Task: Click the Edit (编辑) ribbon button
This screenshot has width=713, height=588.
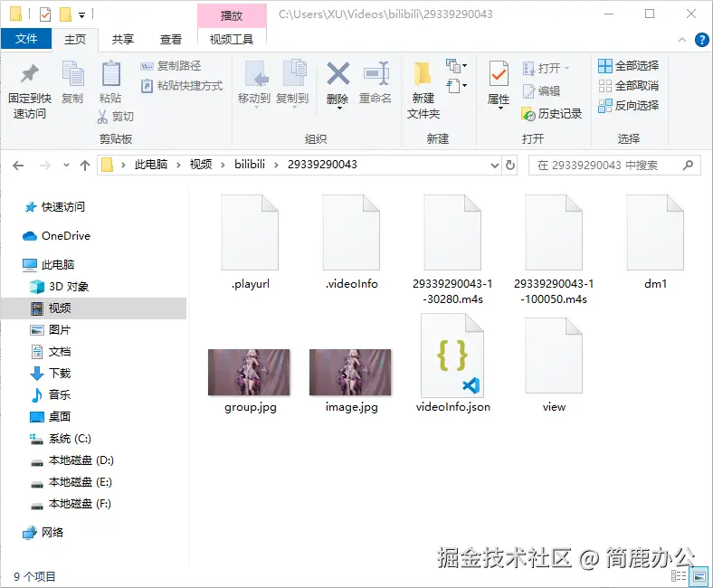Action: pyautogui.click(x=541, y=91)
